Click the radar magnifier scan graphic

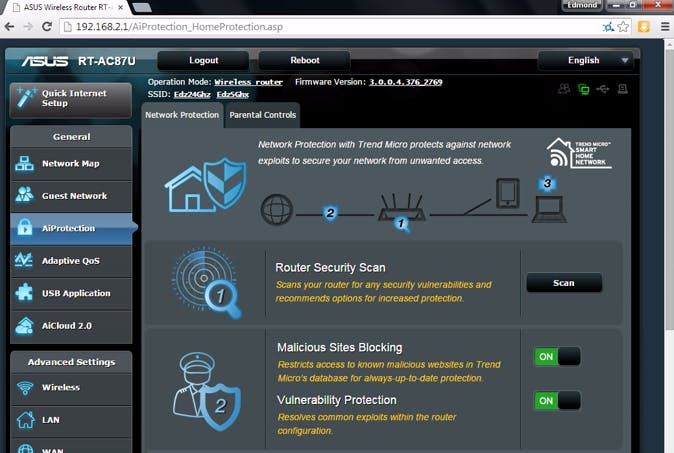[207, 282]
